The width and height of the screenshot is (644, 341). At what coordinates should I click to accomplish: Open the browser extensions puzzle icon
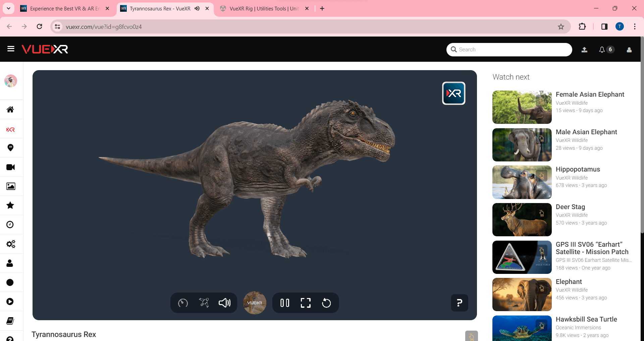pyautogui.click(x=582, y=27)
